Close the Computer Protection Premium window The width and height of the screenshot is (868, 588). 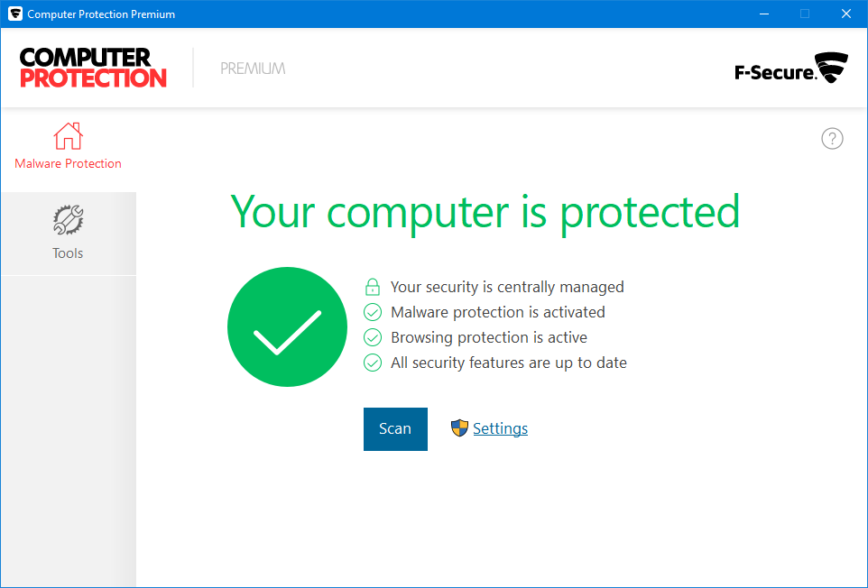[846, 14]
